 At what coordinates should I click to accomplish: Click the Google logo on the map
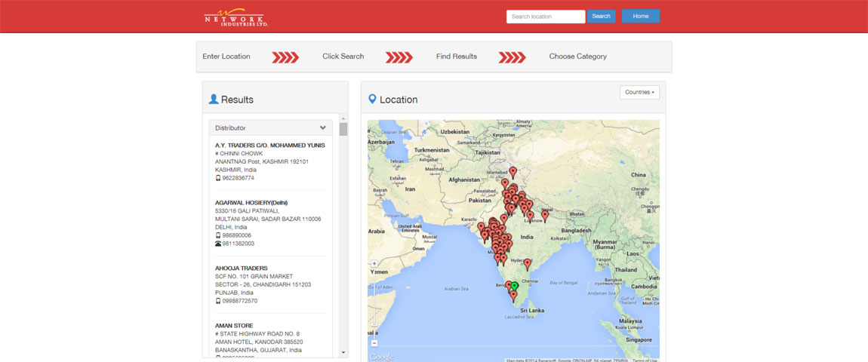[382, 357]
